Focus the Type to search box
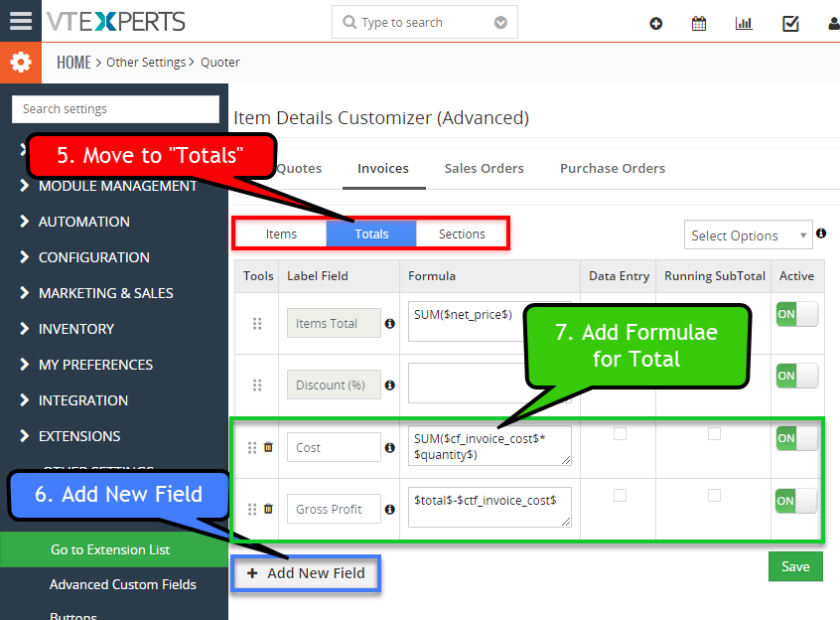The image size is (840, 620). [x=425, y=22]
